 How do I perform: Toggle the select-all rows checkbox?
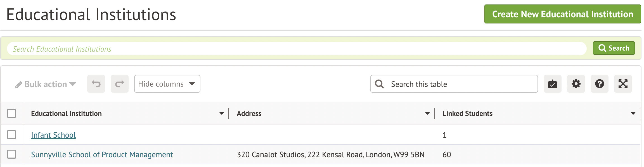coord(11,113)
